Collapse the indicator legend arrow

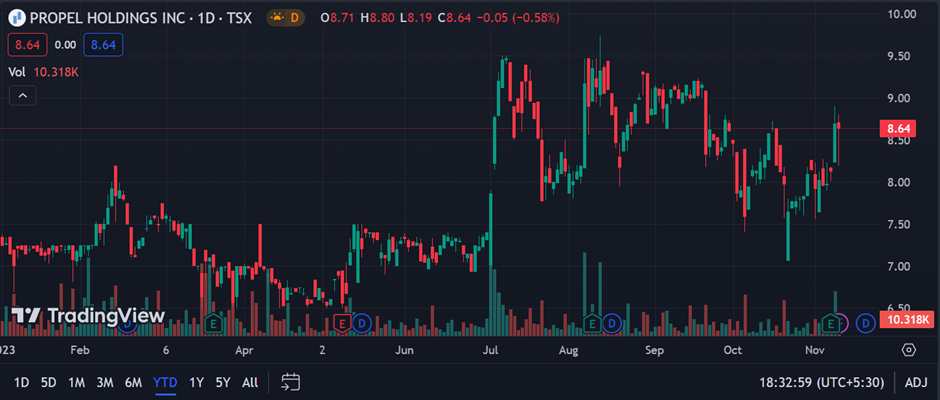[22, 95]
